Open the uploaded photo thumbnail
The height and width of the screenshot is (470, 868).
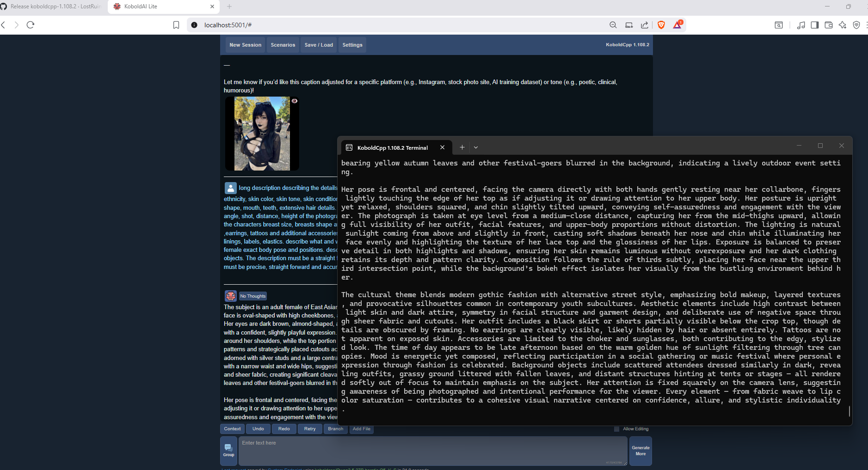click(x=262, y=134)
